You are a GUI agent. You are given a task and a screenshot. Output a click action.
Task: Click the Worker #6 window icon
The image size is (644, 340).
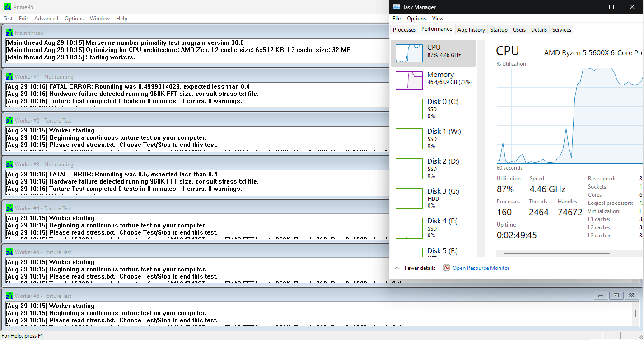9,296
